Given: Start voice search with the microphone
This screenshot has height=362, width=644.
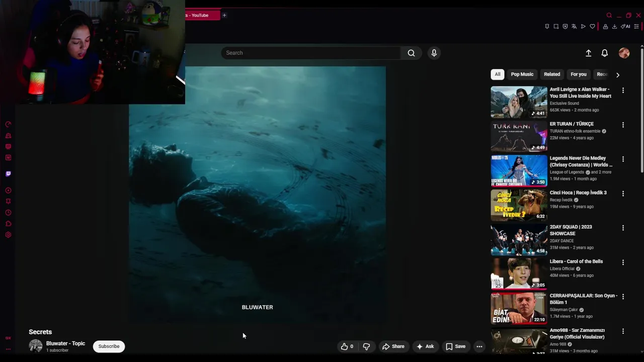Looking at the screenshot, I should pos(434,53).
